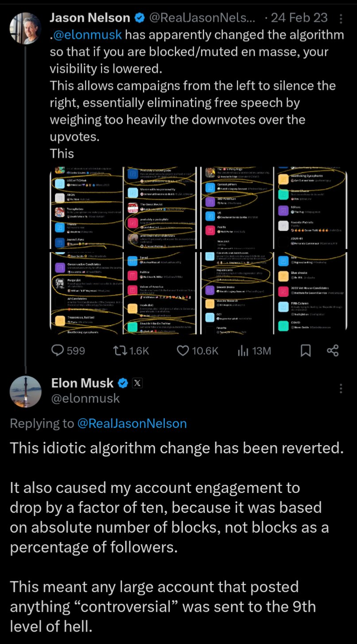This screenshot has width=357, height=644.
Task: View analytics bar chart icon 13M
Action: click(x=243, y=351)
